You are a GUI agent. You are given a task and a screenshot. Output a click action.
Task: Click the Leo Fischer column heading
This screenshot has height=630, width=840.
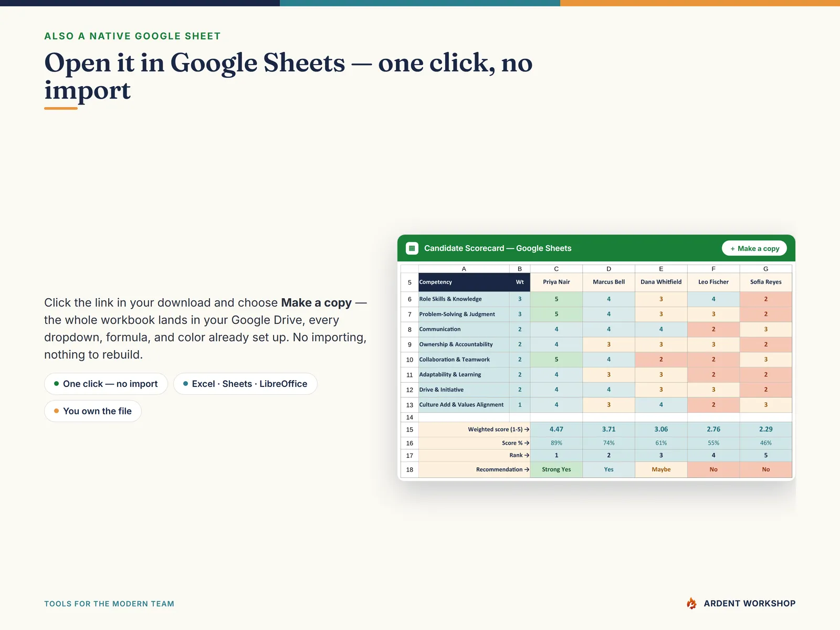tap(713, 282)
